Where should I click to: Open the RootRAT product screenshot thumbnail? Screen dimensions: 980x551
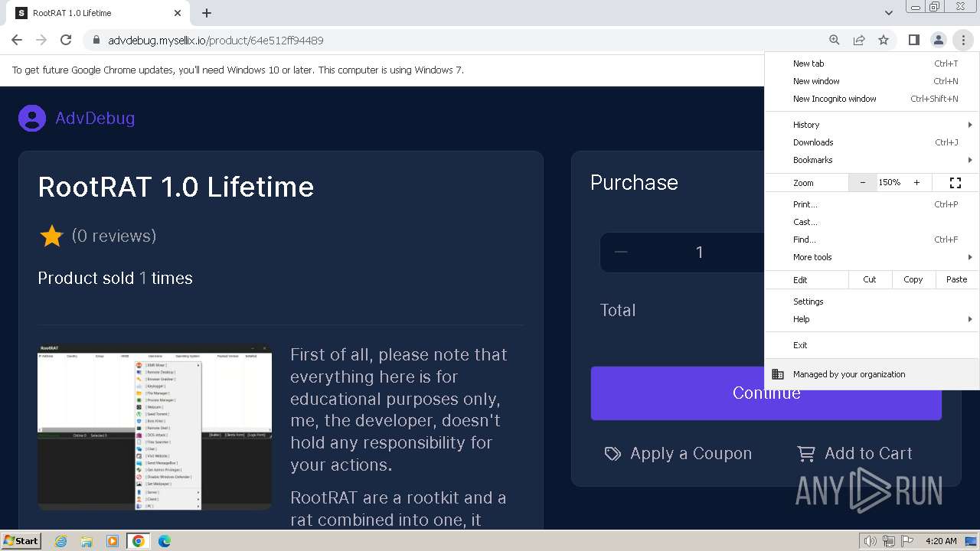[155, 428]
